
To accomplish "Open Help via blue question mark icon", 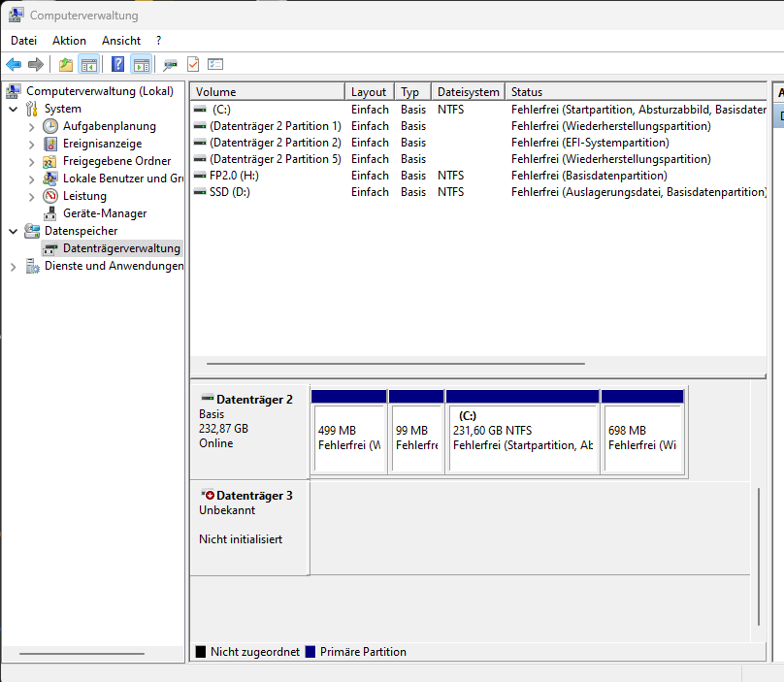I will [117, 64].
